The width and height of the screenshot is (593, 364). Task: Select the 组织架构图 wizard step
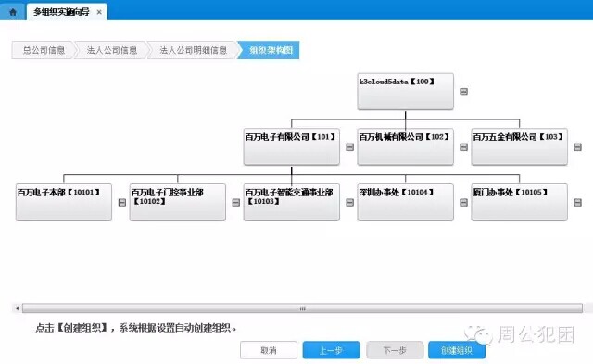270,50
